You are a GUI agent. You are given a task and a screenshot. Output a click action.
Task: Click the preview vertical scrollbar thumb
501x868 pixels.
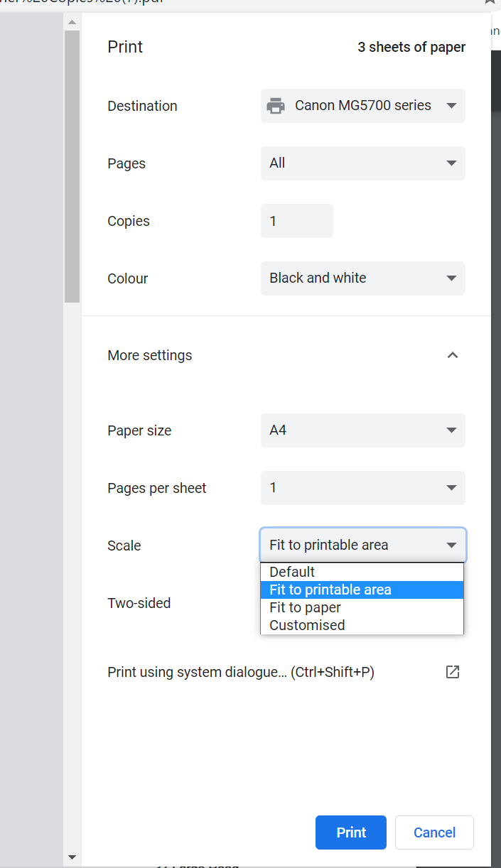tap(72, 167)
